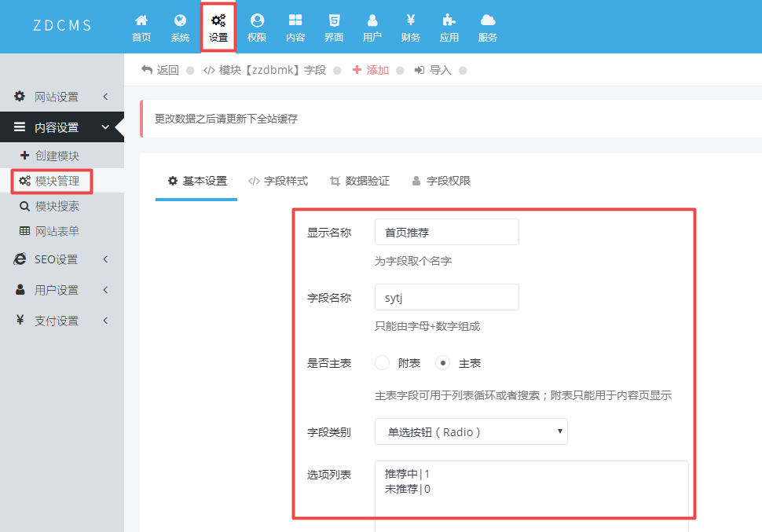Click the 内容 (Content) icon
The width and height of the screenshot is (762, 532).
click(295, 26)
